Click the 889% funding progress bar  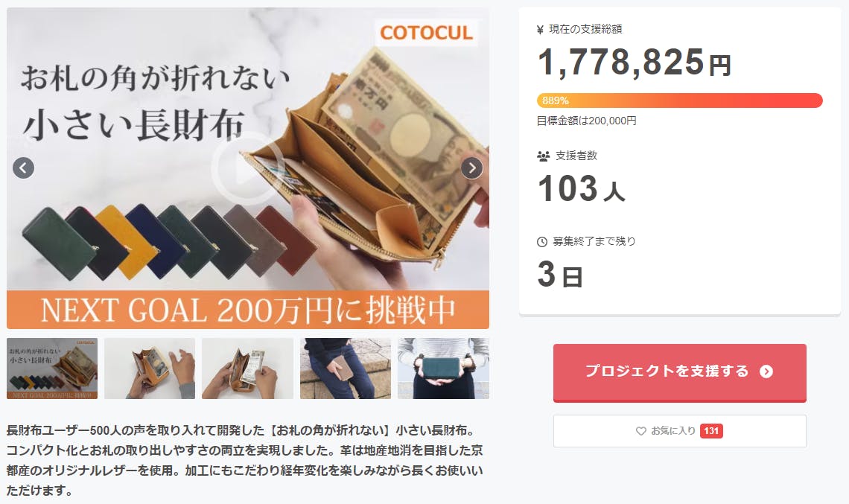pyautogui.click(x=679, y=101)
